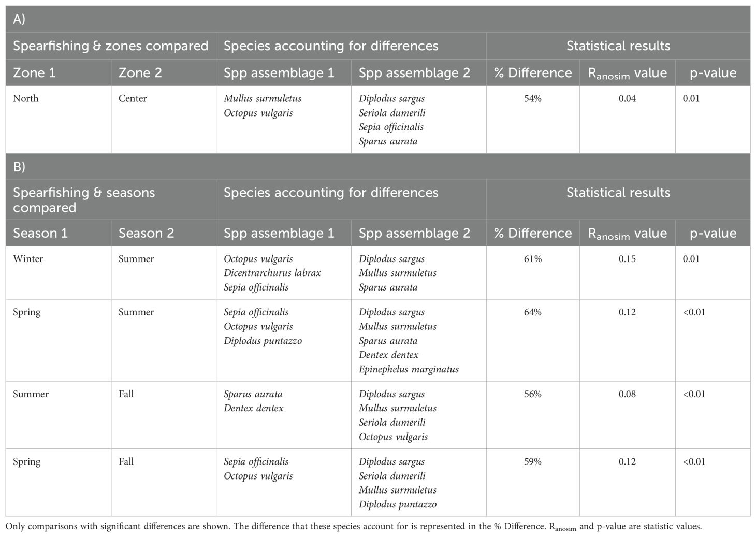
Task: Click the section A) header label
Action: (19, 19)
